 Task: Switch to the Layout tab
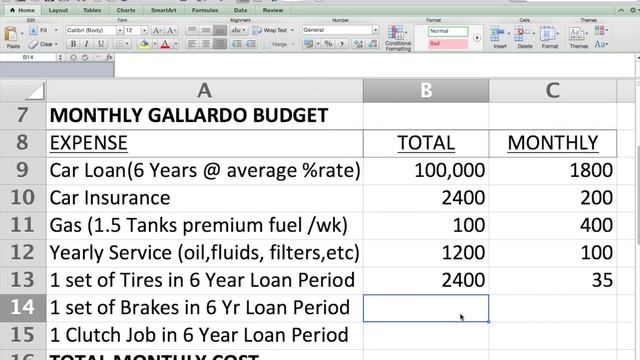coord(58,10)
